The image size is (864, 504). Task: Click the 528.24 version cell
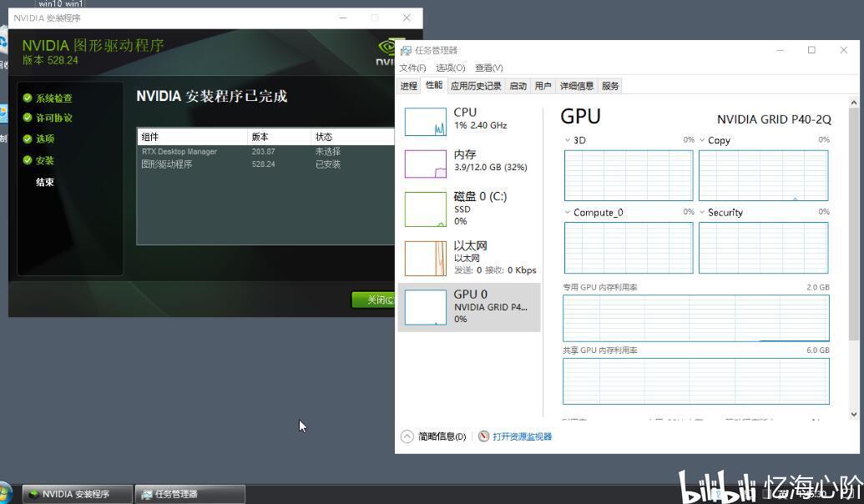click(x=264, y=164)
